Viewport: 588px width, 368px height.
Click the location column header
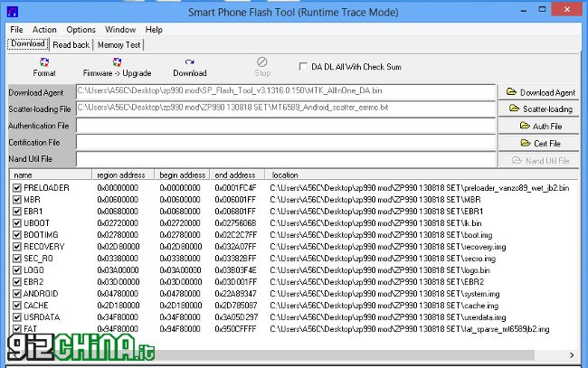click(x=422, y=175)
